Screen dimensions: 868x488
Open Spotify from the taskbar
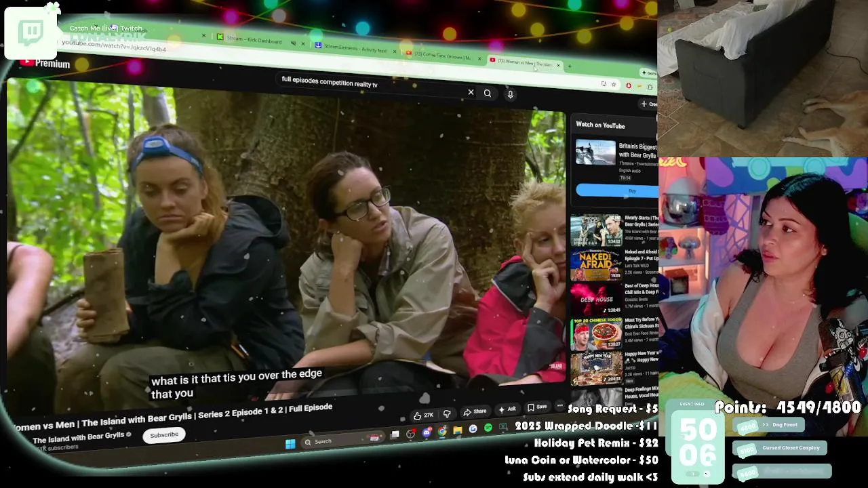(x=488, y=428)
